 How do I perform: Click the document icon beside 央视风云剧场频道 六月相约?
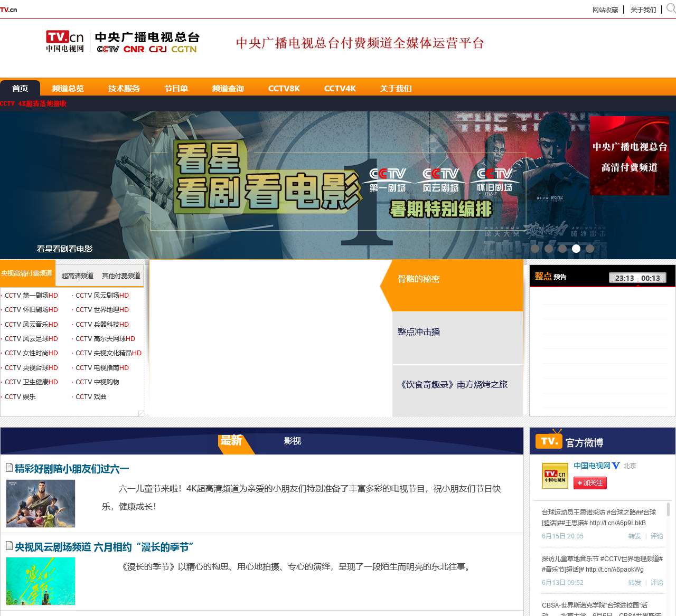[x=9, y=546]
